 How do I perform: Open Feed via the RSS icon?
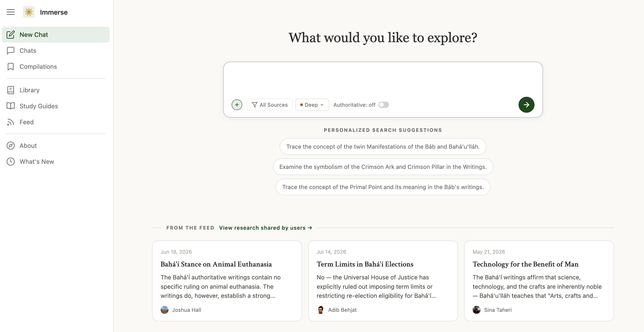point(10,122)
